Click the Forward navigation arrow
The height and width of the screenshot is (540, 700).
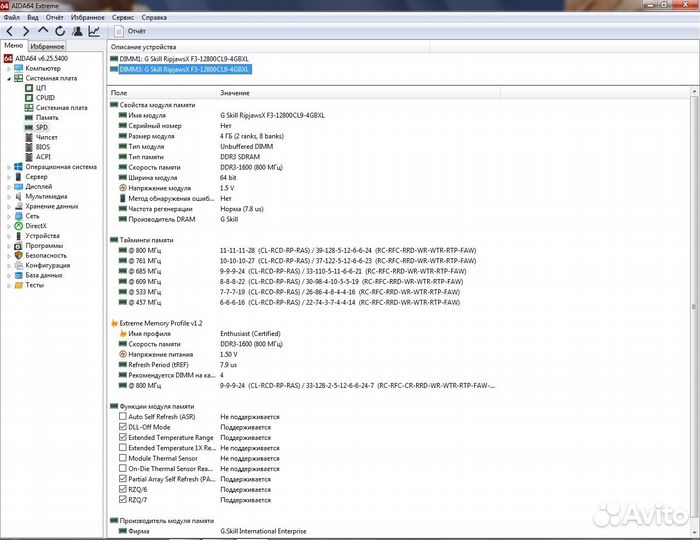click(26, 31)
